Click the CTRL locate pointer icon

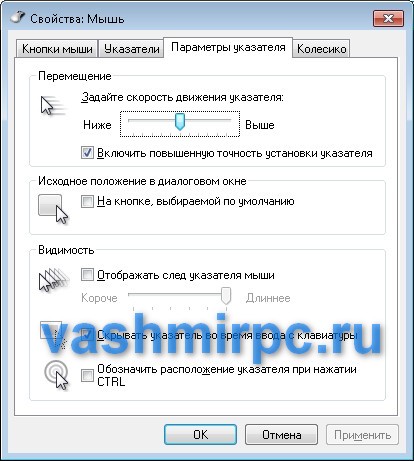coord(56,375)
